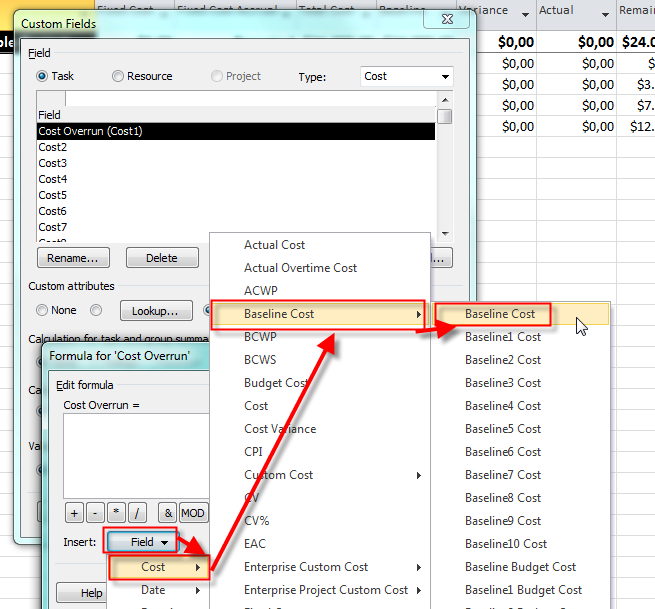The width and height of the screenshot is (655, 609).
Task: Open the Insert Field dropdown button
Action: coord(142,542)
